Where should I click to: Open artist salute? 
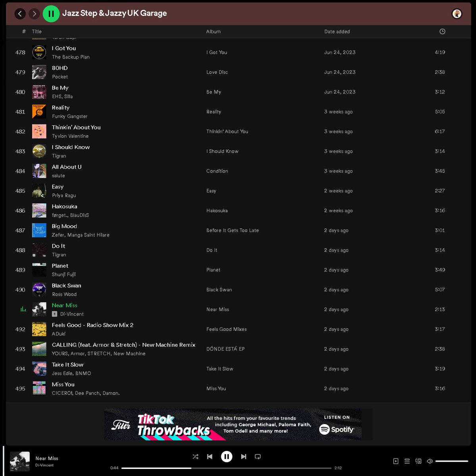click(x=58, y=176)
